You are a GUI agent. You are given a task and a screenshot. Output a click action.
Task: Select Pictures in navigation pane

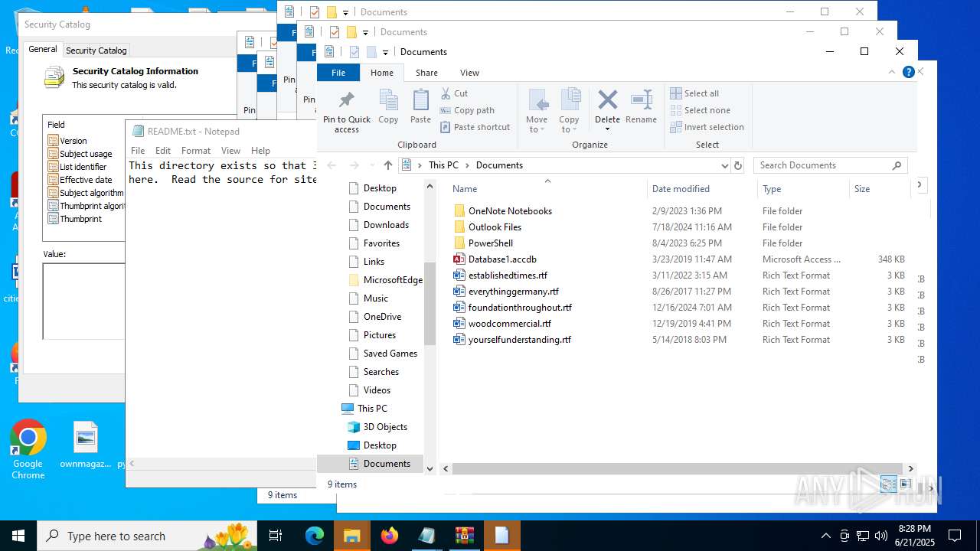[380, 335]
